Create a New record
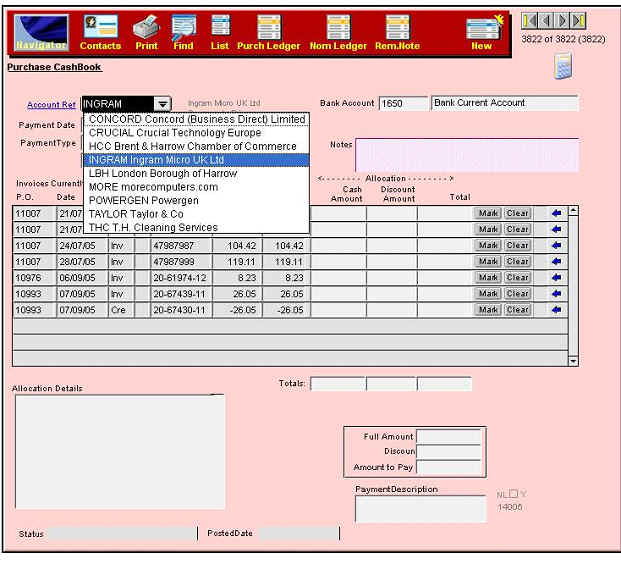This screenshot has width=621, height=564. tap(482, 32)
